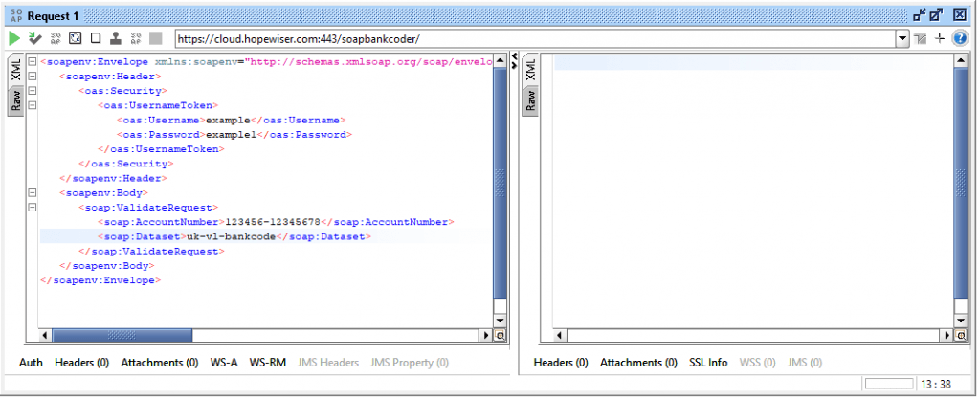The width and height of the screenshot is (980, 399).
Task: Click the restore-down window icon in title bar
Action: (920, 14)
